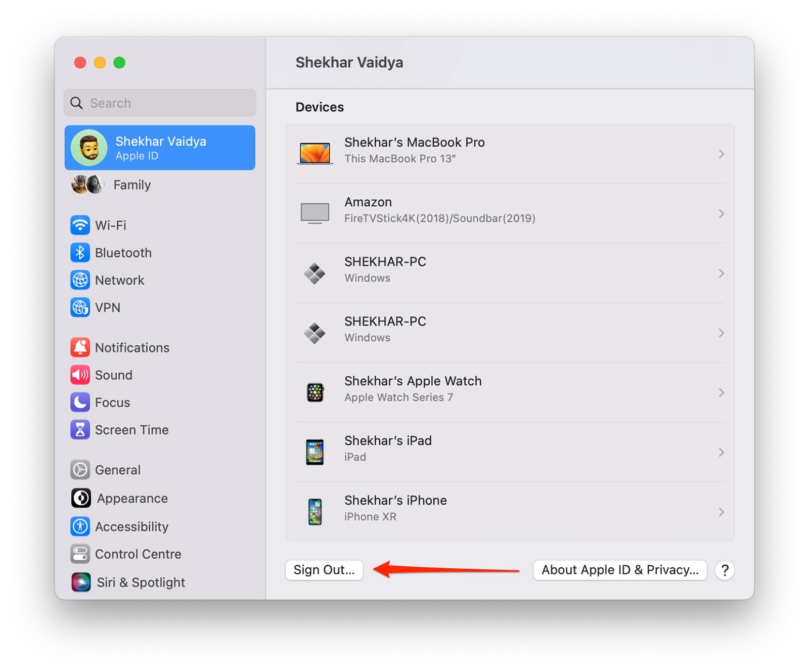Select Apple Watch Series 7 text
This screenshot has height=672, width=809.
[x=399, y=397]
